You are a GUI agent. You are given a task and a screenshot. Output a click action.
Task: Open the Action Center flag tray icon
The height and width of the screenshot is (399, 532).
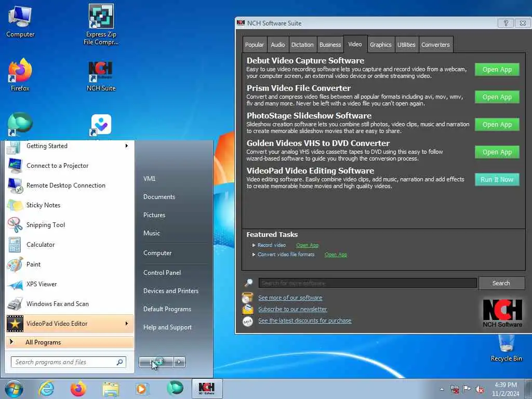click(x=467, y=389)
